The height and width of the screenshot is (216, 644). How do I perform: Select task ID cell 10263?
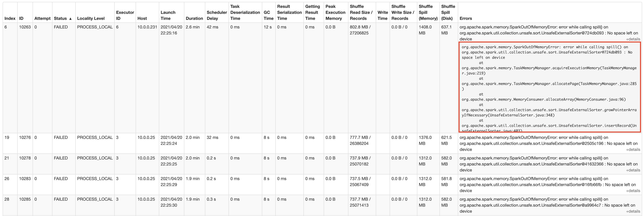coord(25,27)
